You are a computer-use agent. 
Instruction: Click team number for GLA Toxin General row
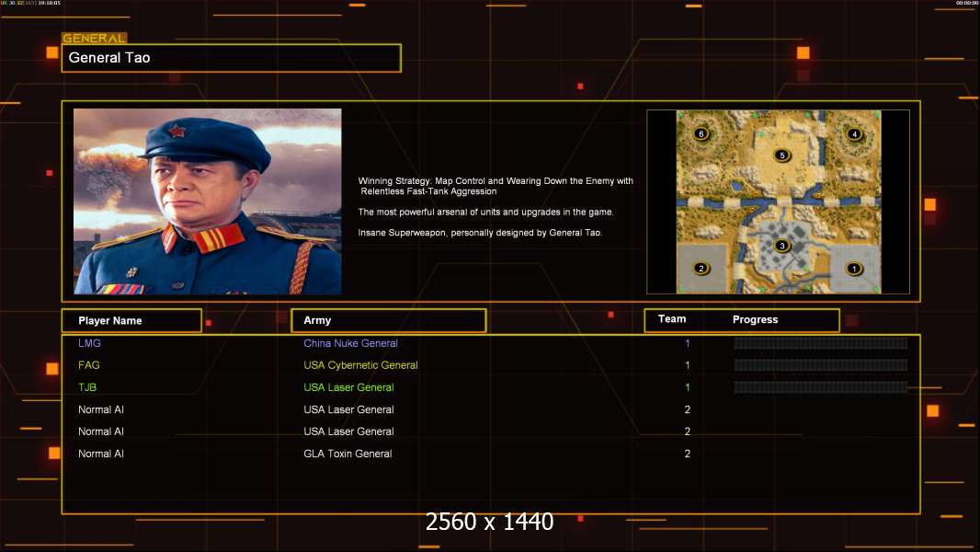coord(688,454)
